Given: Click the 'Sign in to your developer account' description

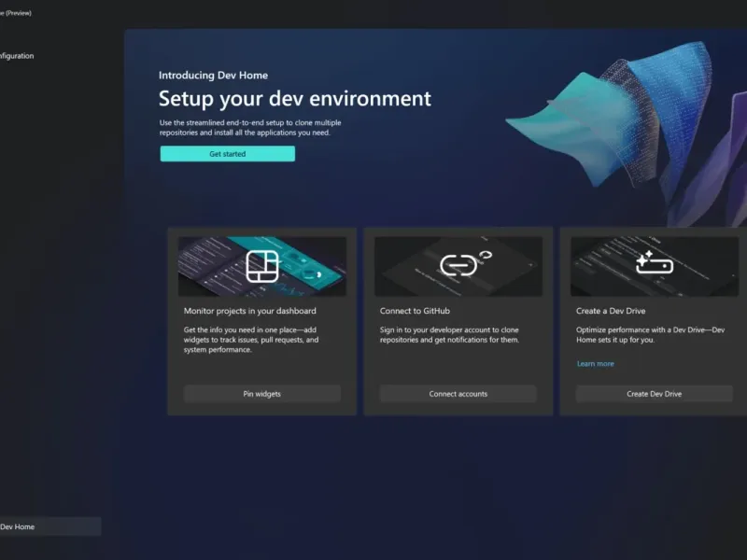Looking at the screenshot, I should pos(449,335).
